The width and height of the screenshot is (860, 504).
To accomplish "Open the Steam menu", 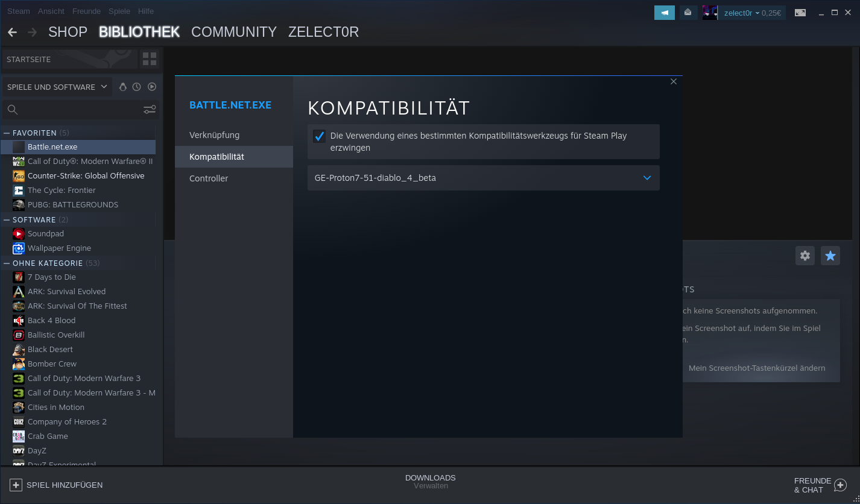I will 19,11.
